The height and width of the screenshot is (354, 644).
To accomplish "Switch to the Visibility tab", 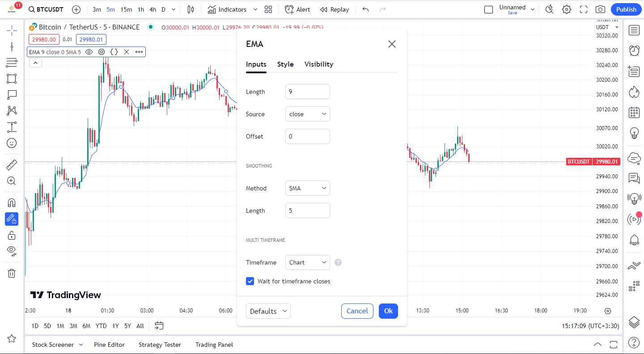I will pos(319,64).
